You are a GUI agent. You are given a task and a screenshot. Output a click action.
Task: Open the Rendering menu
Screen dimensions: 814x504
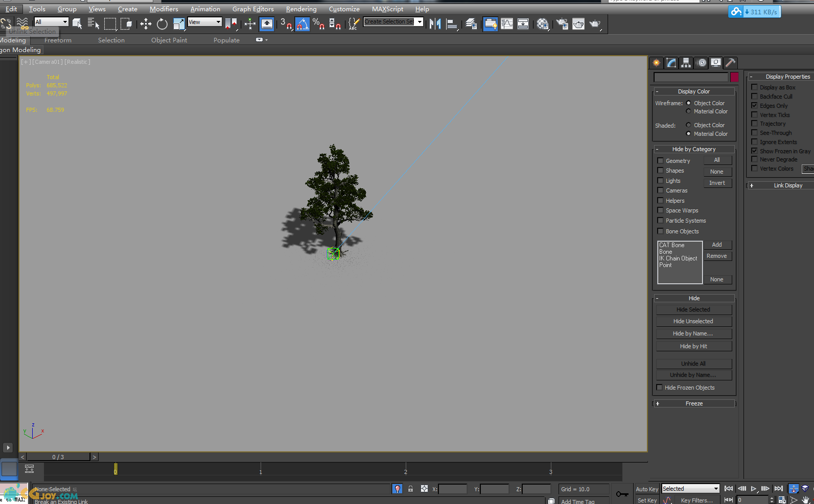pos(301,9)
